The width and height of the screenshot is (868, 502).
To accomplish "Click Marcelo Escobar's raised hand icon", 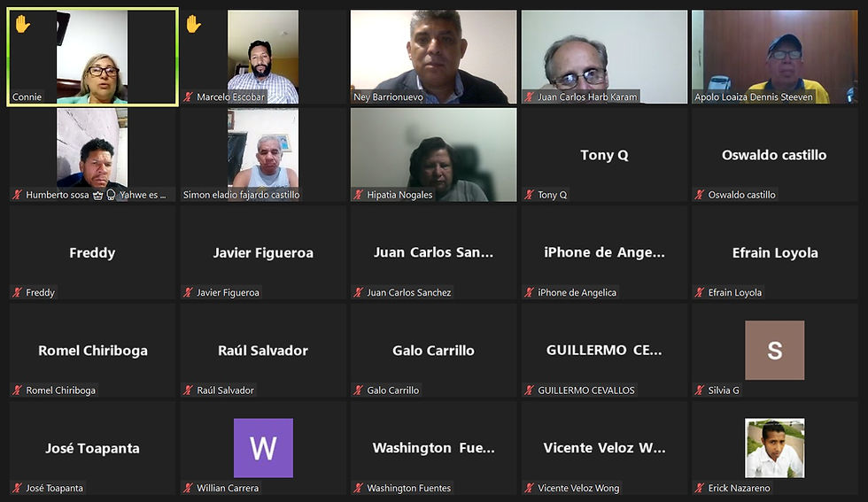I will [x=193, y=25].
